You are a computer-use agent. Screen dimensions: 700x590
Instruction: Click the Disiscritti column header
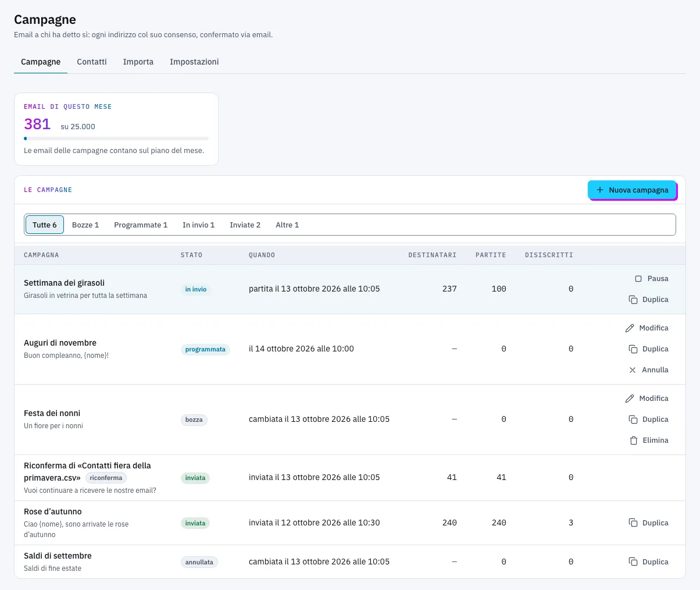pyautogui.click(x=549, y=255)
